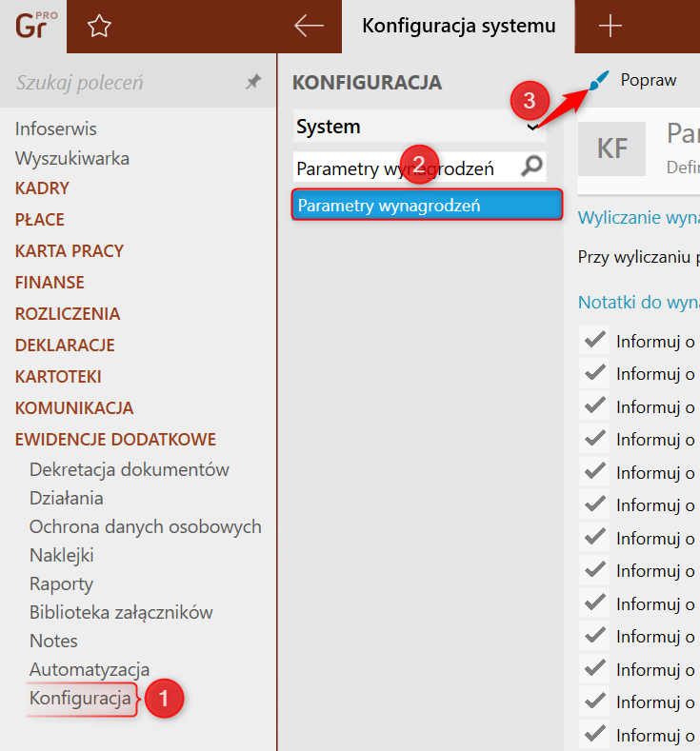This screenshot has width=700, height=751.
Task: Open Konfiguracja in the sidebar
Action: click(80, 698)
